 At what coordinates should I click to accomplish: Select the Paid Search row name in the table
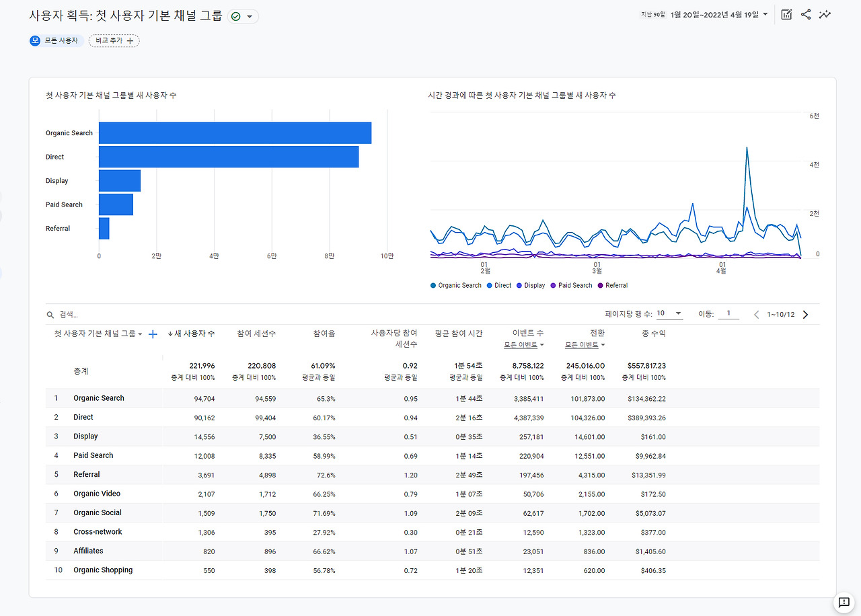[x=93, y=455]
